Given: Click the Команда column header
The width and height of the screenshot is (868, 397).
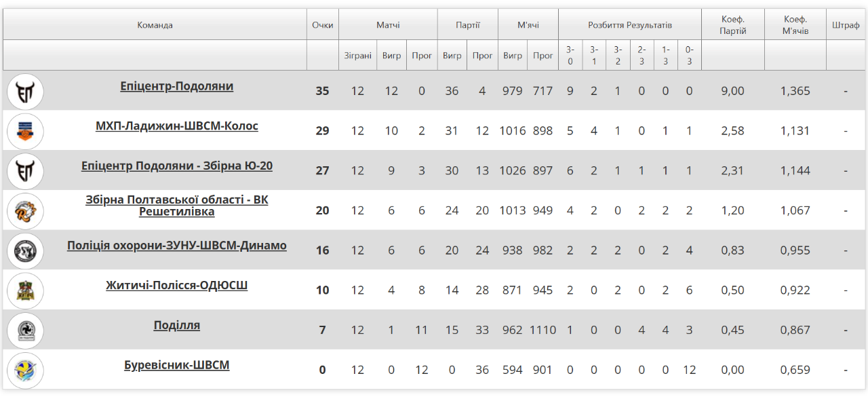Looking at the screenshot, I should [x=155, y=25].
